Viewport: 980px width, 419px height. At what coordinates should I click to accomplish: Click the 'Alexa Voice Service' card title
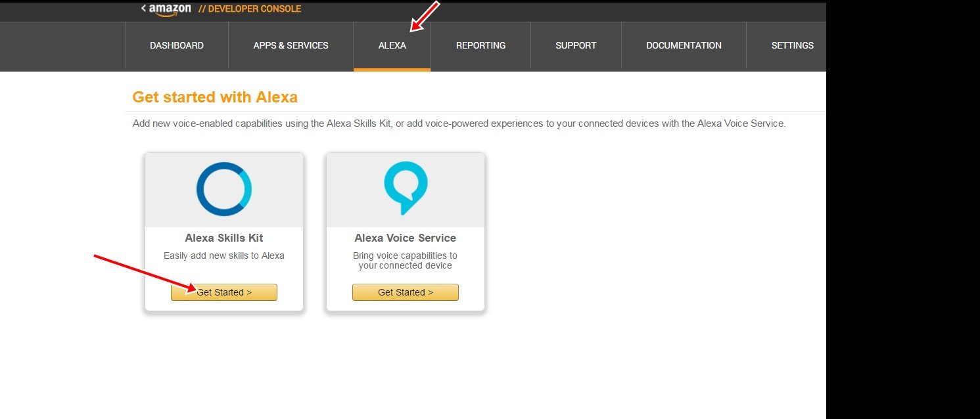[406, 238]
